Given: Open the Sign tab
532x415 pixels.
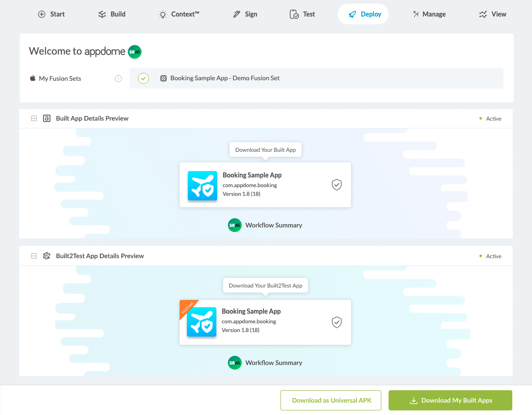Looking at the screenshot, I should tap(245, 14).
